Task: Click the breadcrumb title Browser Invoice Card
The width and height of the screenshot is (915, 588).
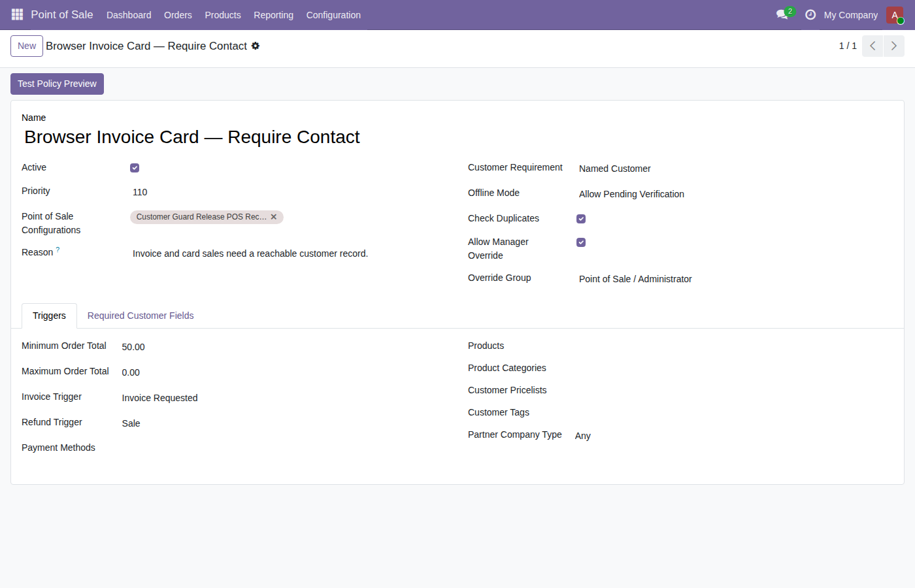Action: [146, 46]
